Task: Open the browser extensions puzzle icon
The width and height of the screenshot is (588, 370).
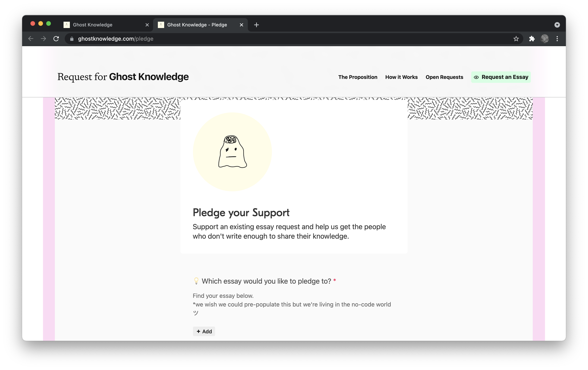Action: pos(532,39)
